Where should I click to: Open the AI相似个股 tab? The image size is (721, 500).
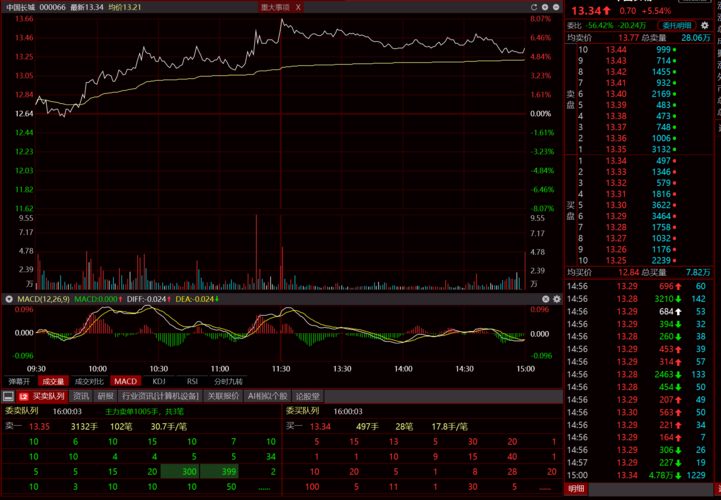267,396
